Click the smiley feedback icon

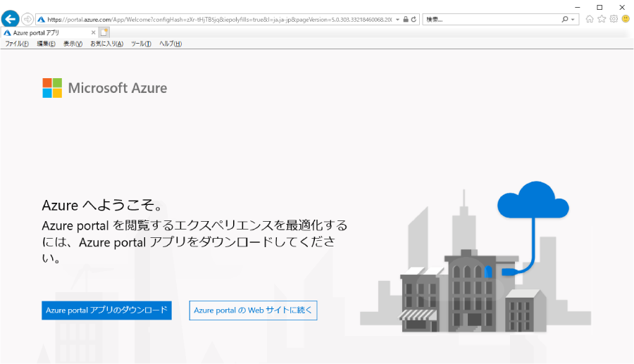(x=626, y=18)
